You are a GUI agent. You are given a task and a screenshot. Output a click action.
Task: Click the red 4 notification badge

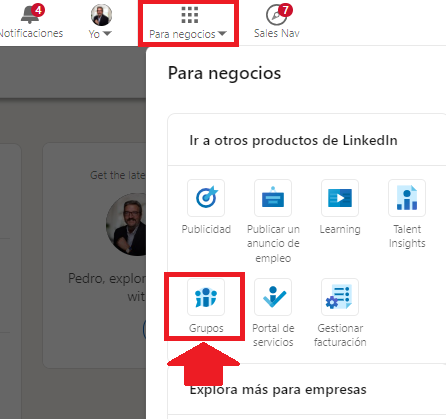click(x=38, y=10)
